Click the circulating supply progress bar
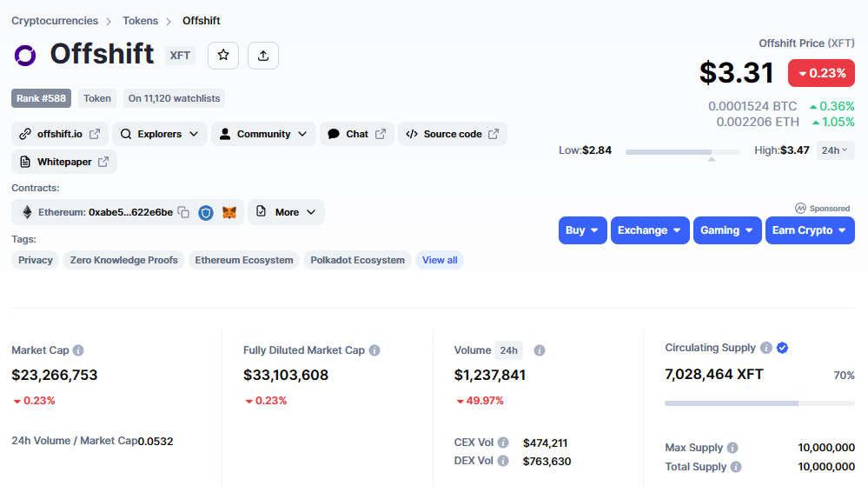The image size is (868, 499). click(x=759, y=403)
